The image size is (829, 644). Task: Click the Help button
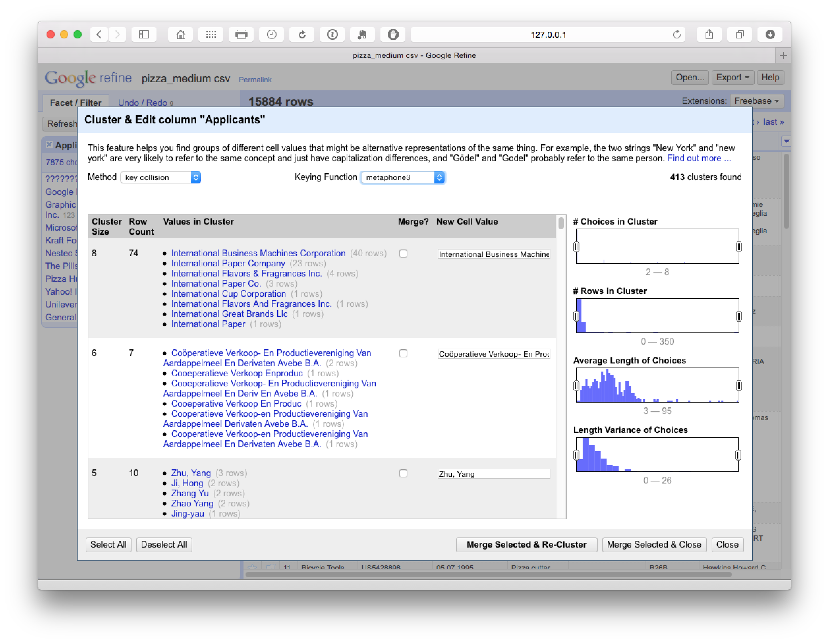(770, 78)
